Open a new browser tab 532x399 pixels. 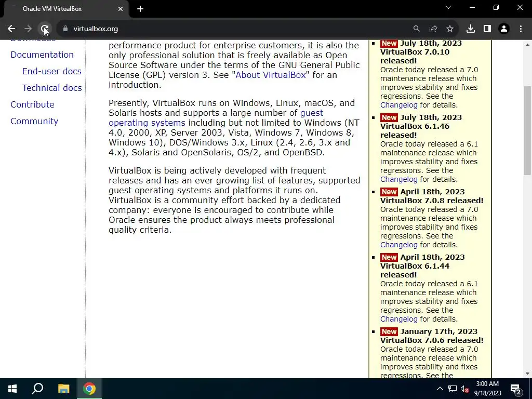[x=140, y=9]
